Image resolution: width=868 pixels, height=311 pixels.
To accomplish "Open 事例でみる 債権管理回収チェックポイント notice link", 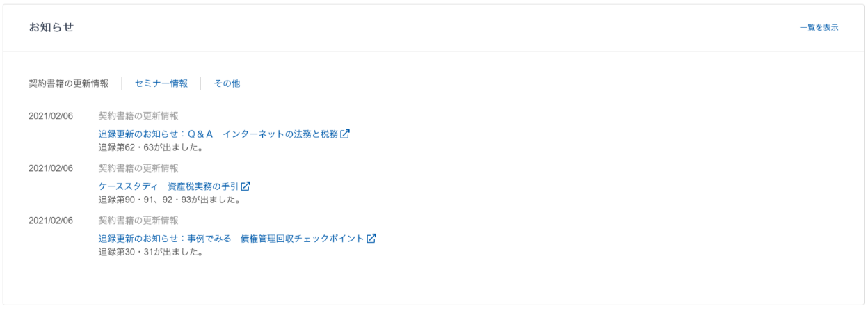I will 232,239.
